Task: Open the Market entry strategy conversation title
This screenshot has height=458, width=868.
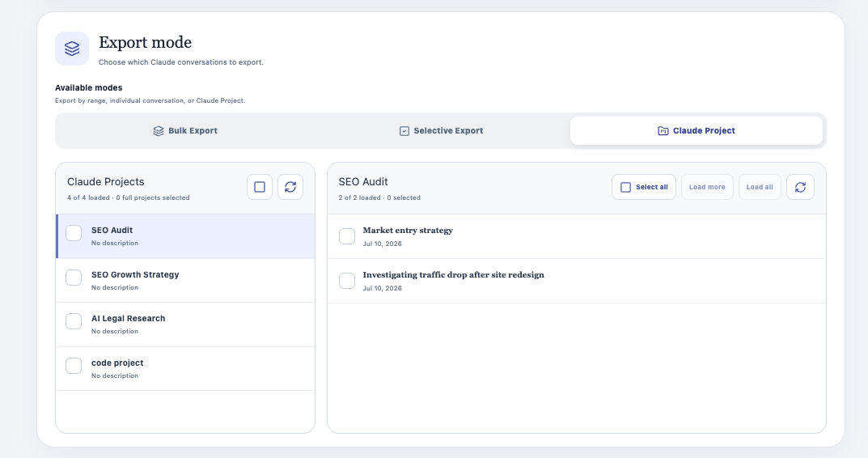Action: tap(408, 231)
